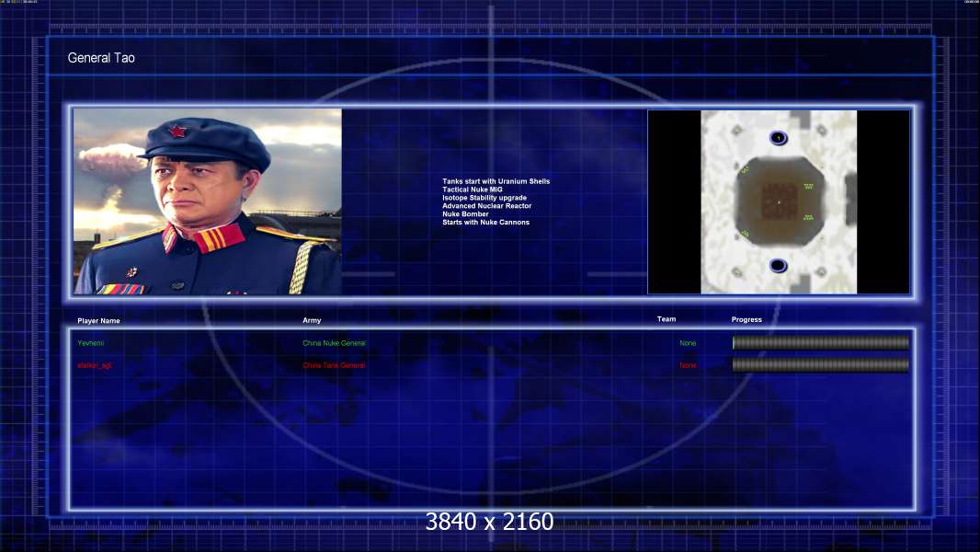Click the Isotope Stability upgrade line
Image resolution: width=980 pixels, height=552 pixels.
[x=484, y=198]
